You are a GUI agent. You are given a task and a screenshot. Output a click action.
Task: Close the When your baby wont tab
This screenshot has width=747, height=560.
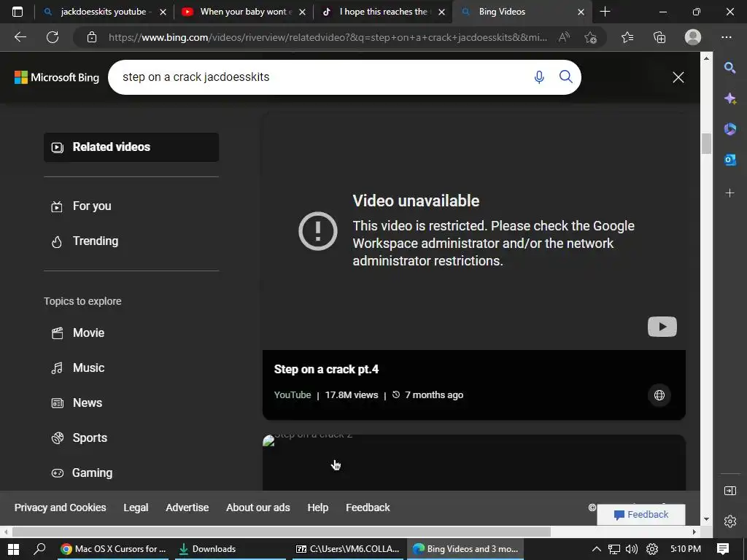pos(302,12)
